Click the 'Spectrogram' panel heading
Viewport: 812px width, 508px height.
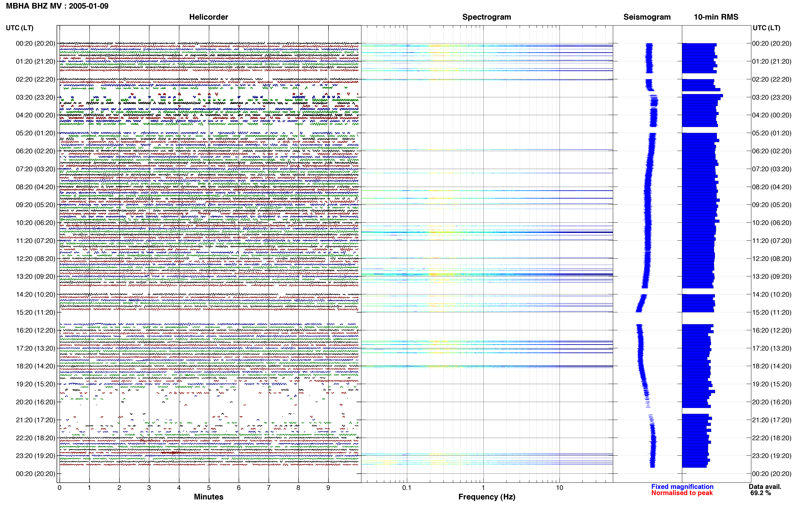coord(487,17)
